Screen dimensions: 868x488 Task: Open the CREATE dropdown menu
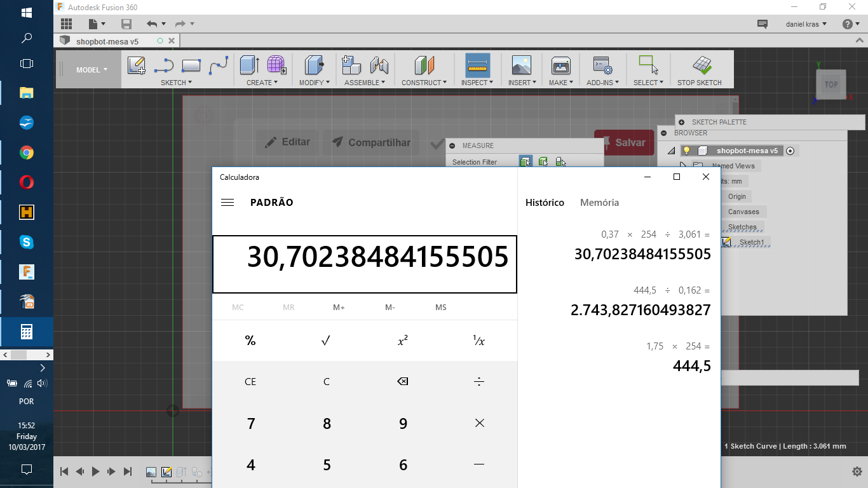point(262,83)
